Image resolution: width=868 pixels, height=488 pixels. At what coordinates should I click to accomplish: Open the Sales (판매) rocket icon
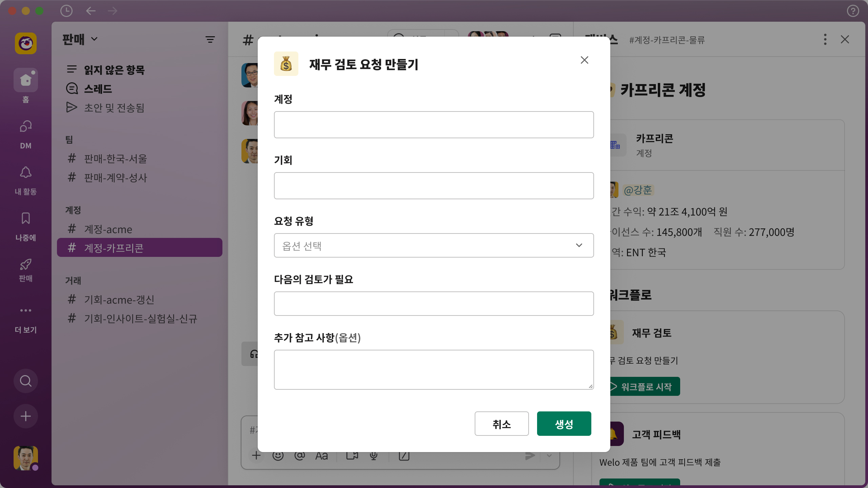coord(25,265)
